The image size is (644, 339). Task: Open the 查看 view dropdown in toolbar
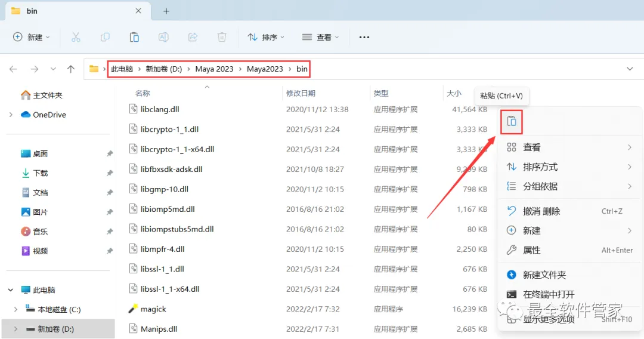point(320,38)
